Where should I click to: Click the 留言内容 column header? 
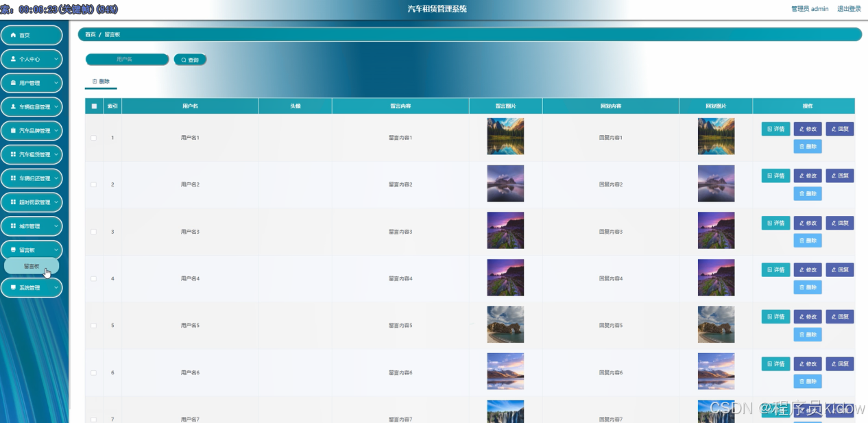click(400, 106)
